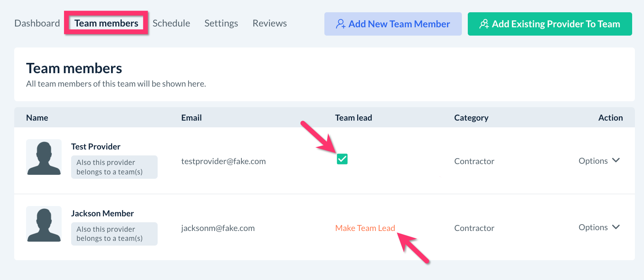Go to the Schedule tab
The height and width of the screenshot is (280, 644).
(x=171, y=23)
